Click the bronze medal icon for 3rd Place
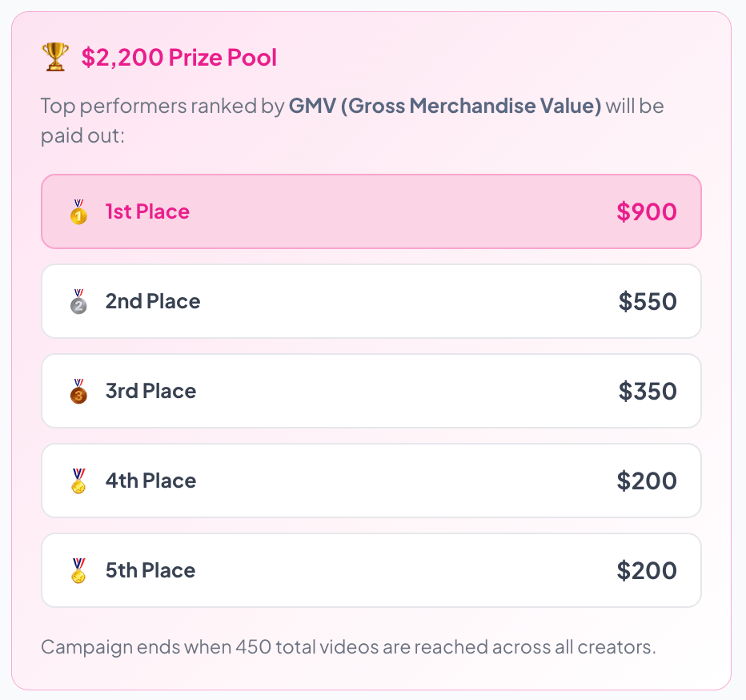The height and width of the screenshot is (700, 746). [78, 392]
